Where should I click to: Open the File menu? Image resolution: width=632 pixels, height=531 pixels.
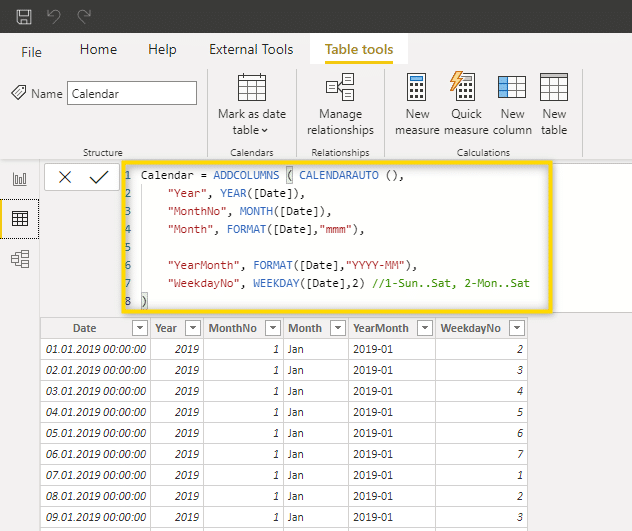(x=32, y=51)
